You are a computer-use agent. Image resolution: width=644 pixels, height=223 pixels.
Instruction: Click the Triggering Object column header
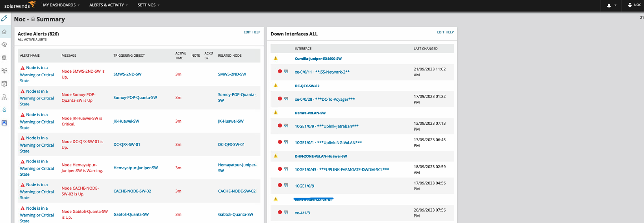coord(129,55)
